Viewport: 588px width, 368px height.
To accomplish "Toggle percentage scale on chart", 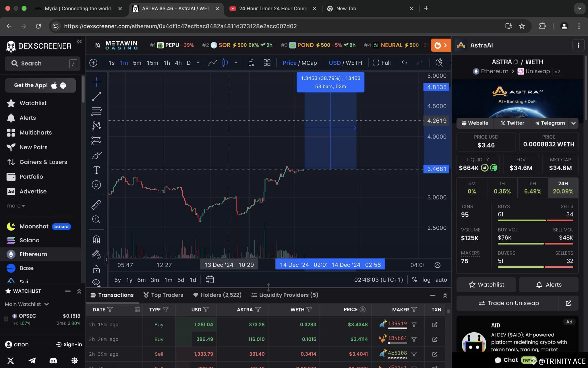I will 415,280.
